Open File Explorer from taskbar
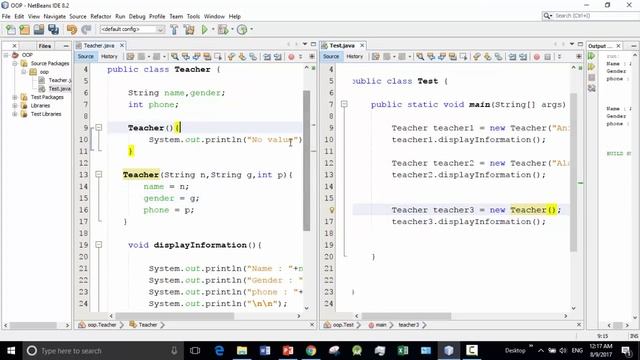Viewport: 640px width, 360px height. coord(242,351)
